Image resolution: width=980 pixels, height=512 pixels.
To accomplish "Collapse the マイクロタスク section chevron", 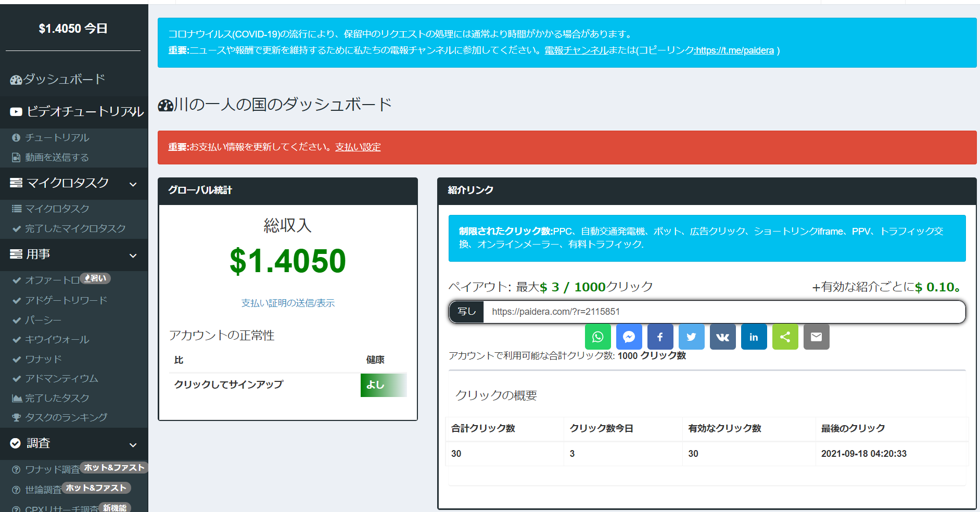I will (133, 184).
